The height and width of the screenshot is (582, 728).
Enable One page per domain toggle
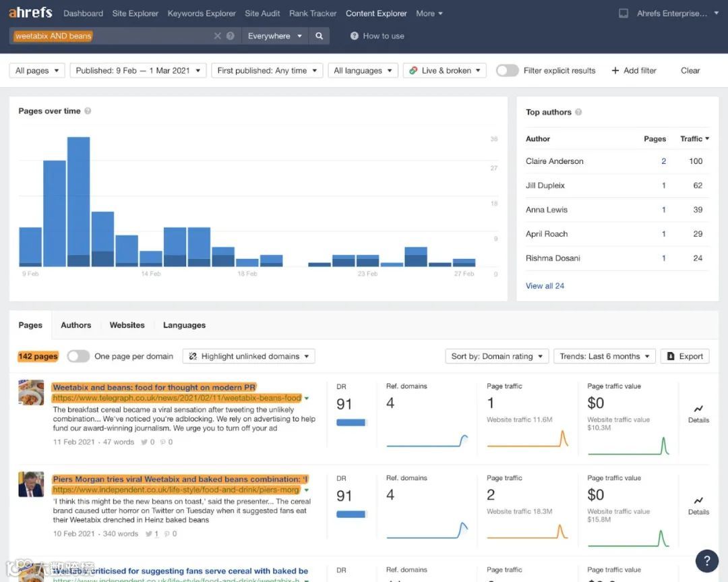(78, 356)
